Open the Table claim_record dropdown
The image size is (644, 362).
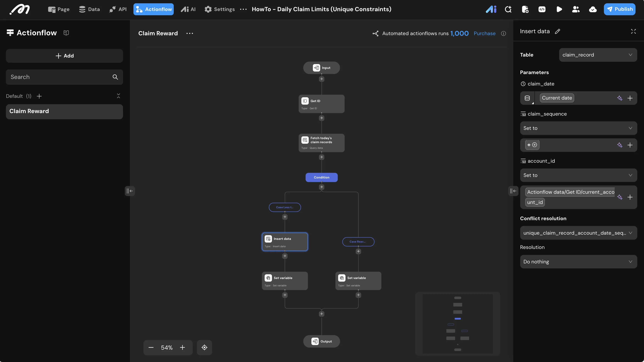pyautogui.click(x=598, y=55)
